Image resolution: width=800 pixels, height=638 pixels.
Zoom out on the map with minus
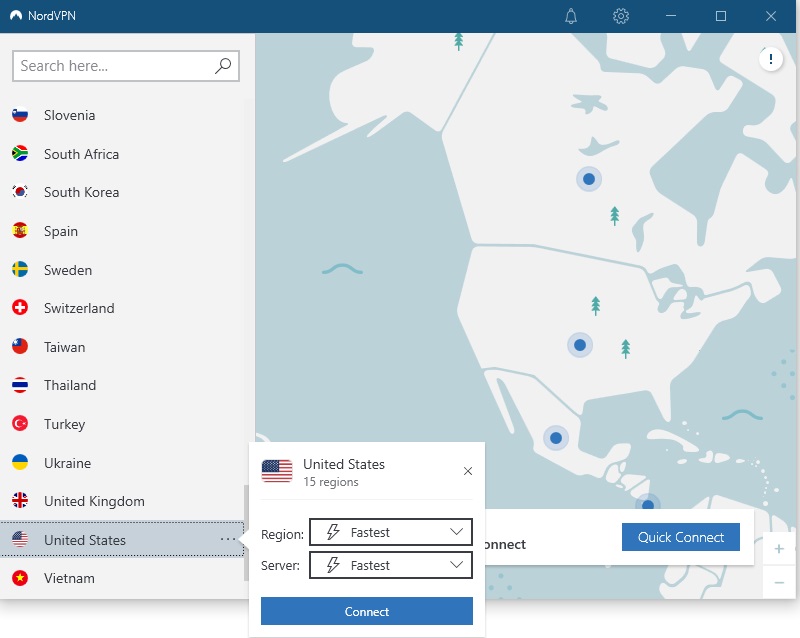coord(779,582)
